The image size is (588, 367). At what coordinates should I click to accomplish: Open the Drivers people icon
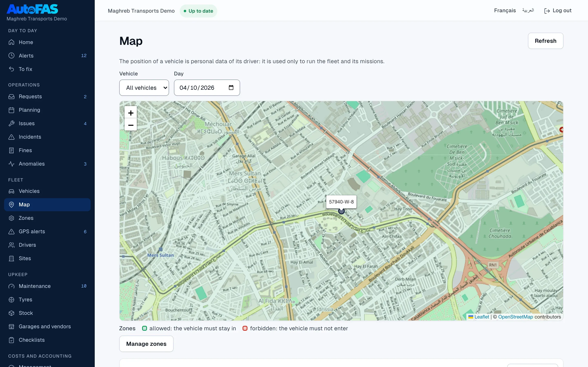click(x=11, y=245)
